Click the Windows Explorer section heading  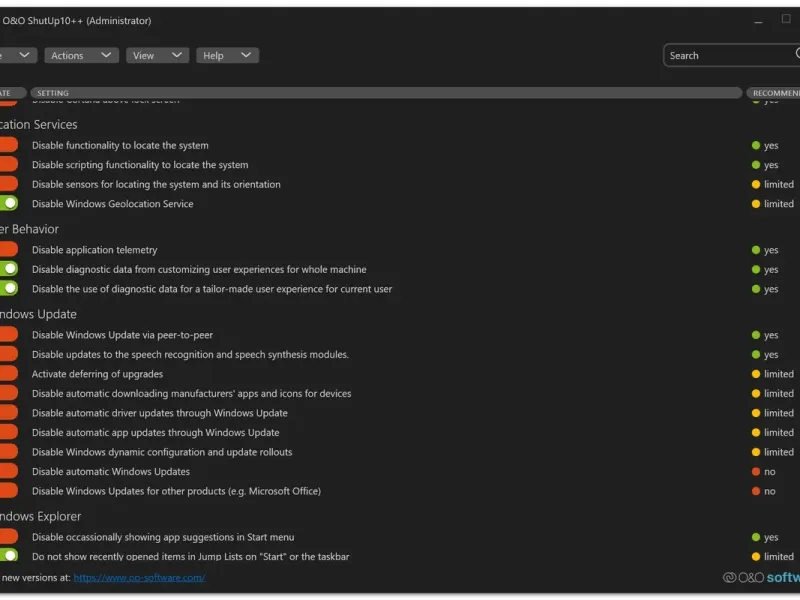40,516
